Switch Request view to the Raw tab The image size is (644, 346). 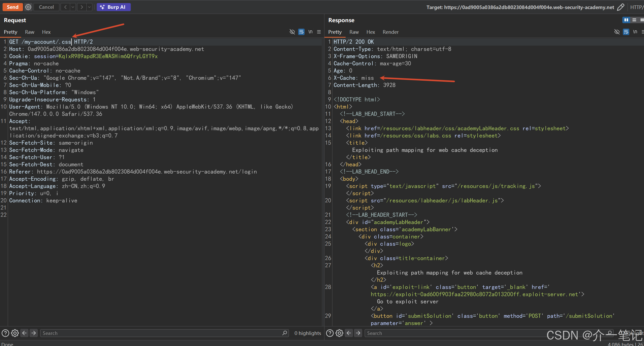[30, 32]
